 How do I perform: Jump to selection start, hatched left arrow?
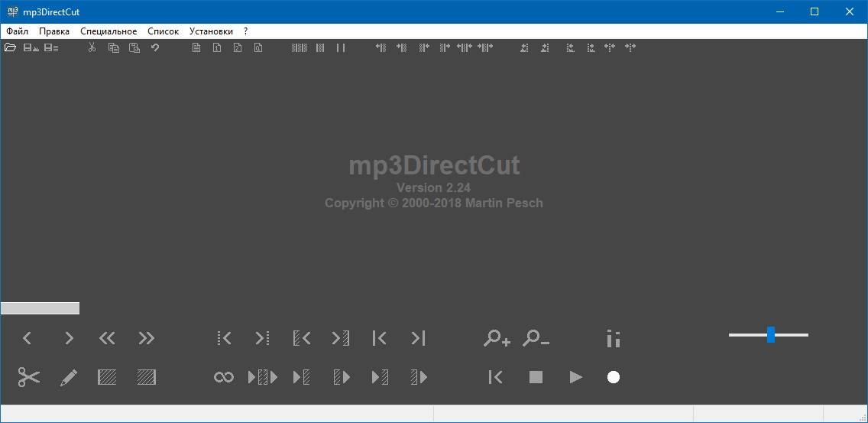[302, 337]
